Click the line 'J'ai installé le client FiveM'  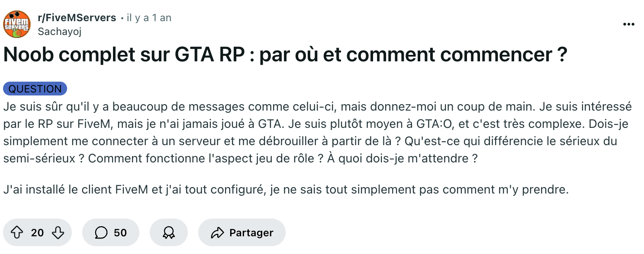[x=286, y=189]
